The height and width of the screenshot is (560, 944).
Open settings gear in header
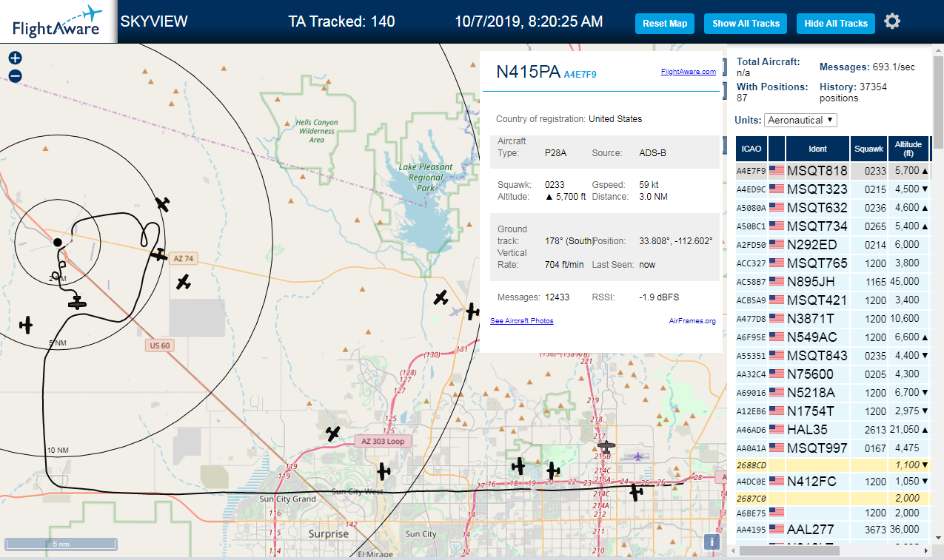[892, 21]
